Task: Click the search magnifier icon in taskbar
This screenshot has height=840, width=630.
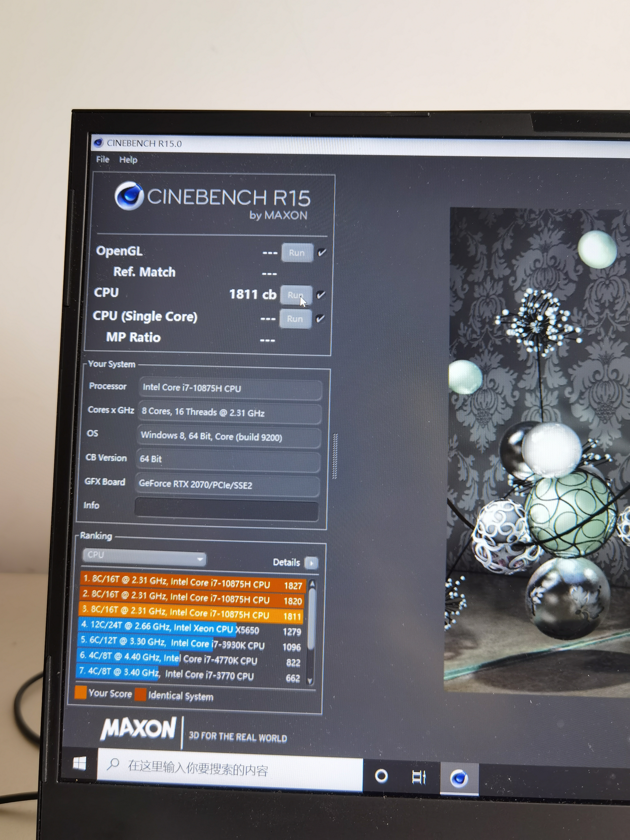Action: click(113, 764)
